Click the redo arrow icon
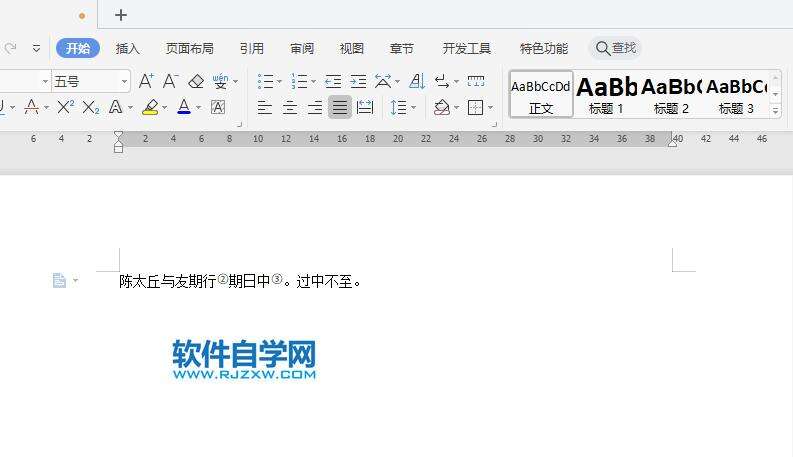The width and height of the screenshot is (793, 457). pyautogui.click(x=10, y=48)
